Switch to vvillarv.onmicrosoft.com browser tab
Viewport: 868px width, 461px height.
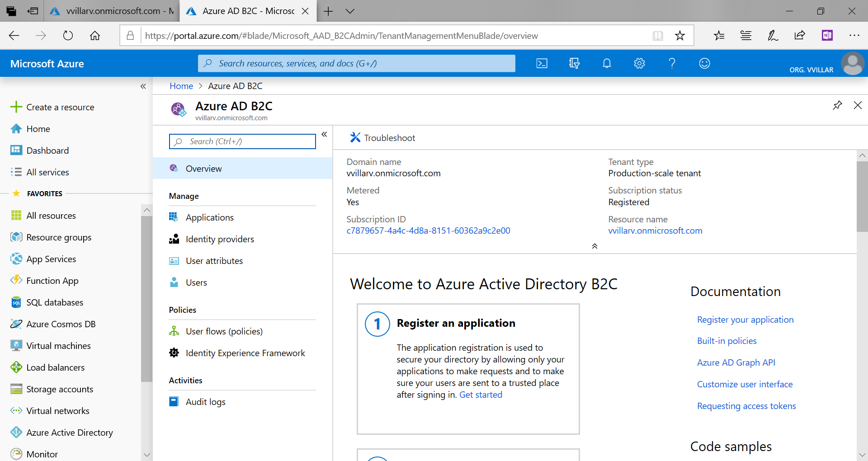click(112, 11)
